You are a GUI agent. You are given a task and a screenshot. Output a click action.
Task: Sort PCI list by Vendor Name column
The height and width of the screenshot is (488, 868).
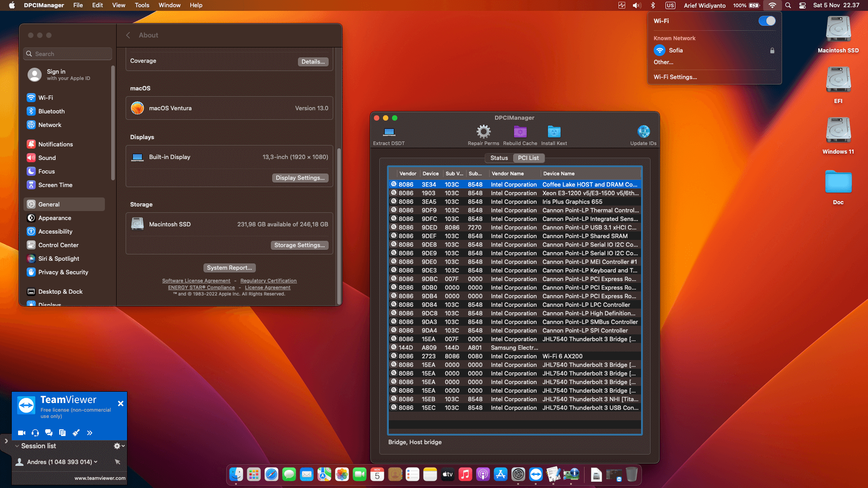[514, 174]
